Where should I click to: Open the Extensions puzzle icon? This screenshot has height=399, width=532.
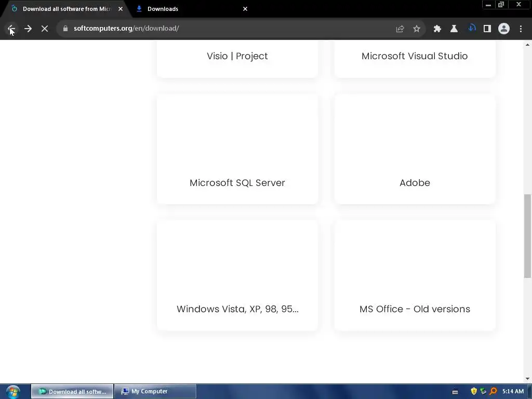pos(437,29)
